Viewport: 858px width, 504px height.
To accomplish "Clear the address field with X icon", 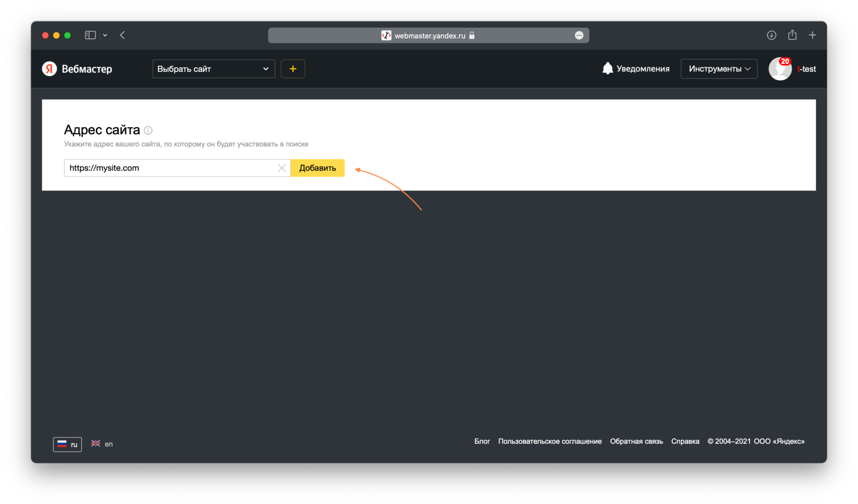I will click(282, 168).
